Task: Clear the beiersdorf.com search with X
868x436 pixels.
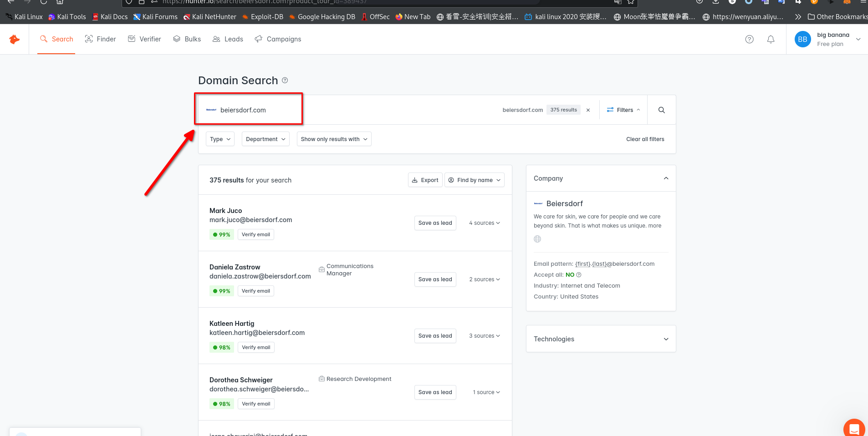Action: (x=588, y=110)
